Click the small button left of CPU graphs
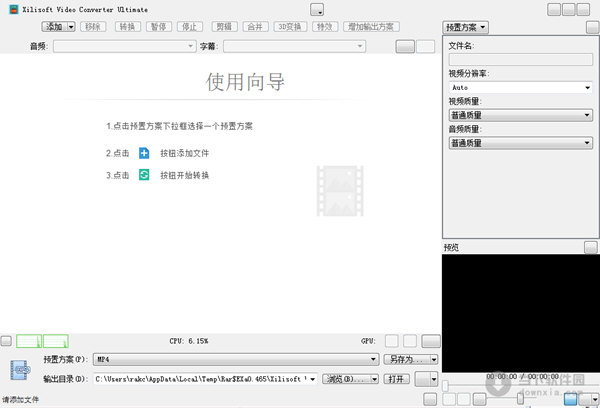600x408 pixels. (x=6, y=341)
